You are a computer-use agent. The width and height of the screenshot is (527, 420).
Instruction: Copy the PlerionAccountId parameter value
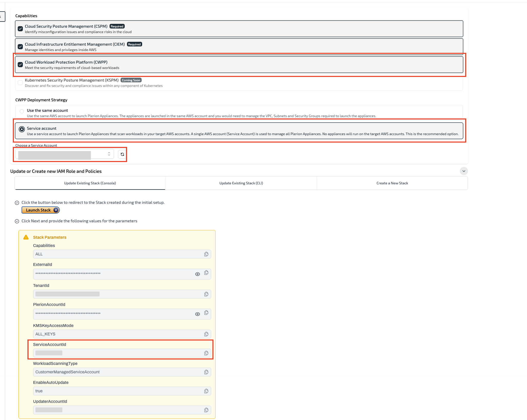206,313
